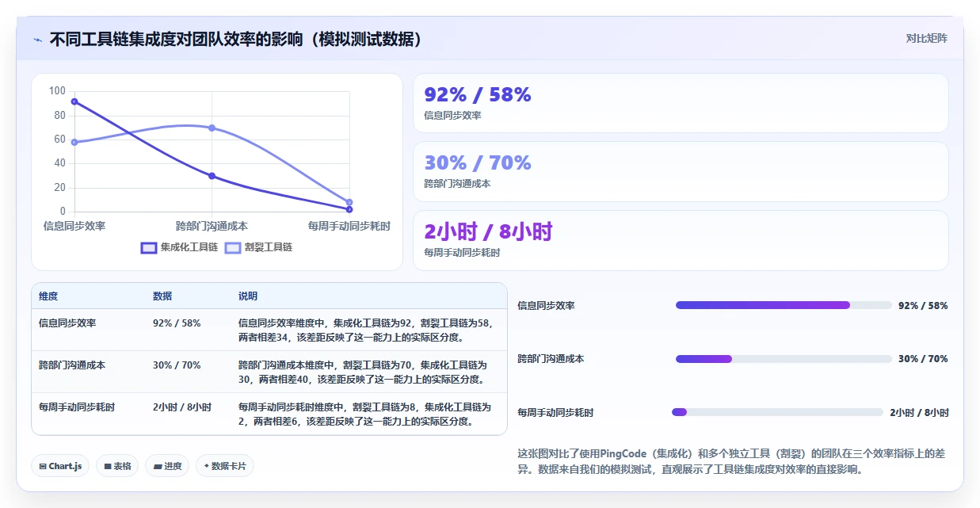Click the 跨部门沟通成本 progress bar
Viewport: 980px width, 508px height.
(x=784, y=359)
